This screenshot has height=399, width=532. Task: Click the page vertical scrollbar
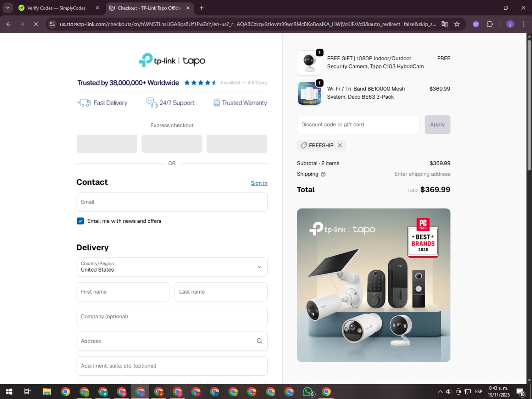pos(529,105)
